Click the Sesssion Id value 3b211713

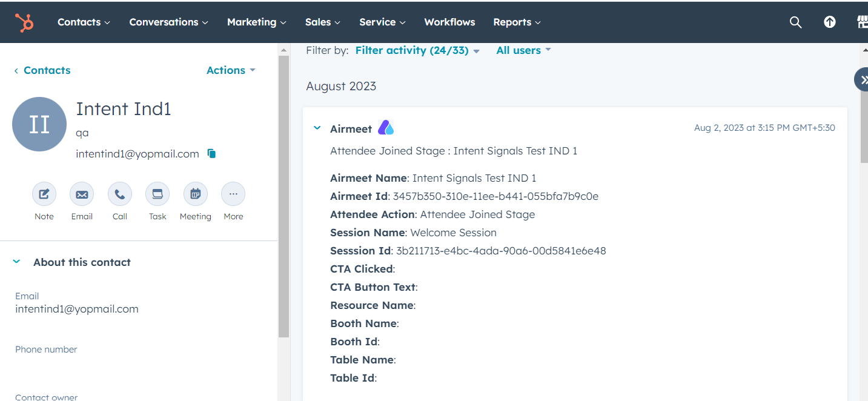(501, 251)
